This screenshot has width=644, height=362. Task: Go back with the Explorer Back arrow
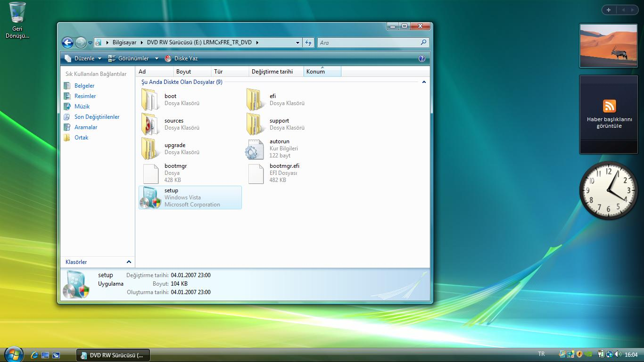point(67,42)
